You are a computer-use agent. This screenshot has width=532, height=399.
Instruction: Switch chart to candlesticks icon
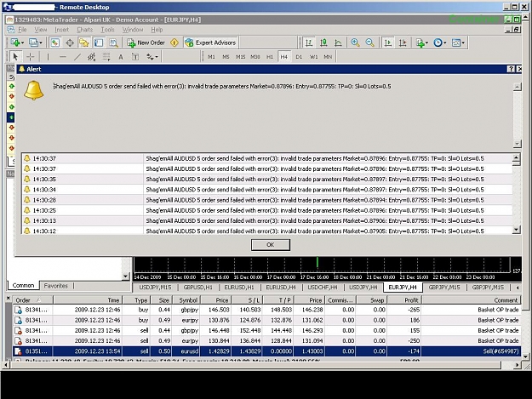(323, 43)
